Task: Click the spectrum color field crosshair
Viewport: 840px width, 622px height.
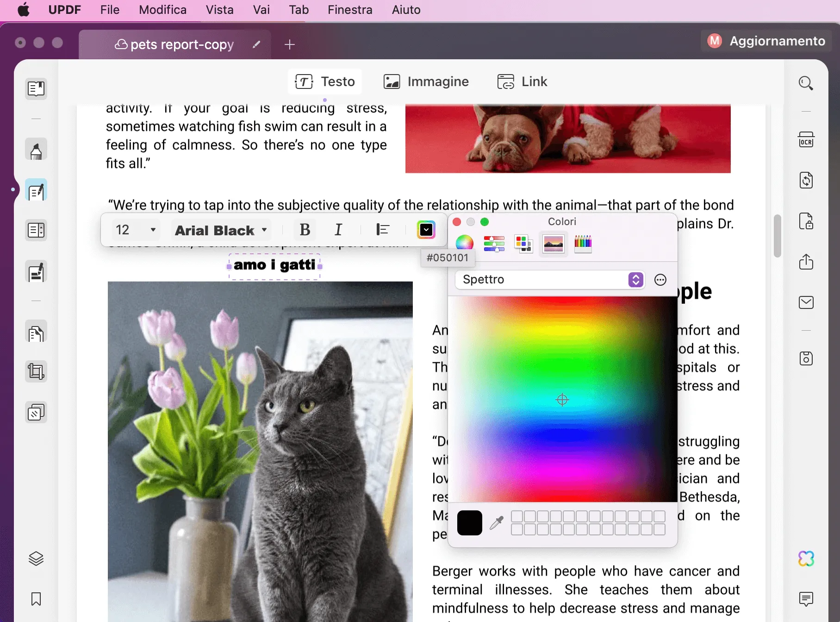Action: 562,400
